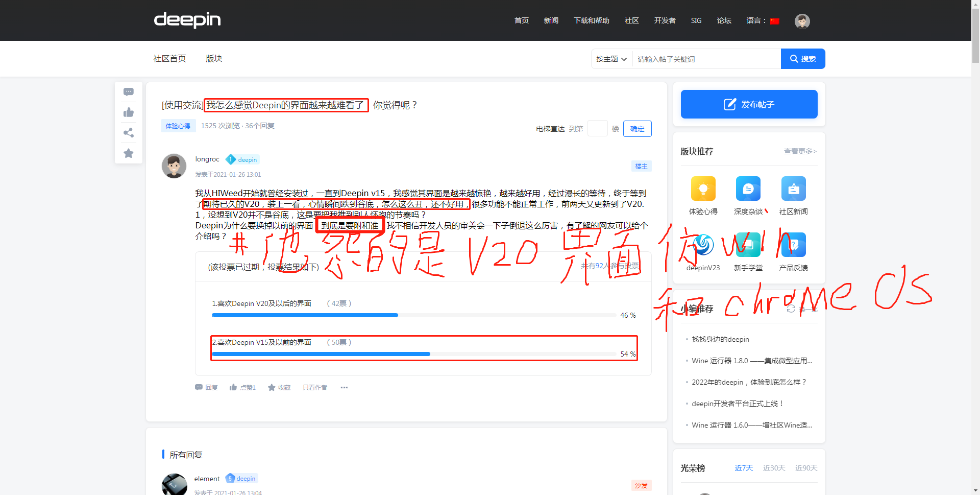Go to 首页 in top navigation
The image size is (980, 495).
pyautogui.click(x=522, y=20)
